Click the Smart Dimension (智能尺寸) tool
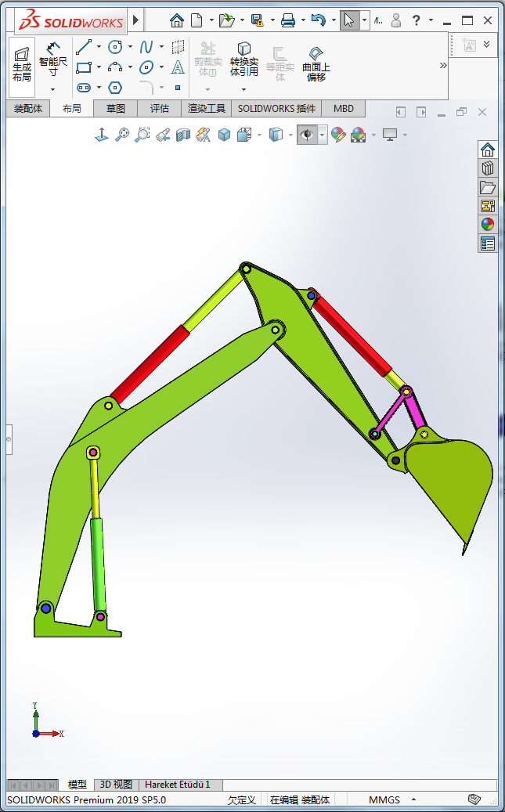505x812 pixels. tap(53, 60)
